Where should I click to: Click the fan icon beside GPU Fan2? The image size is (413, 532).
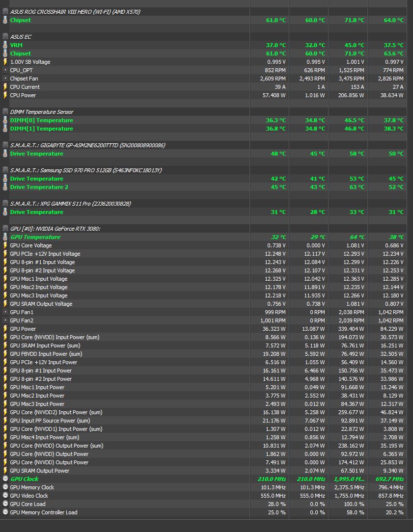(x=5, y=320)
